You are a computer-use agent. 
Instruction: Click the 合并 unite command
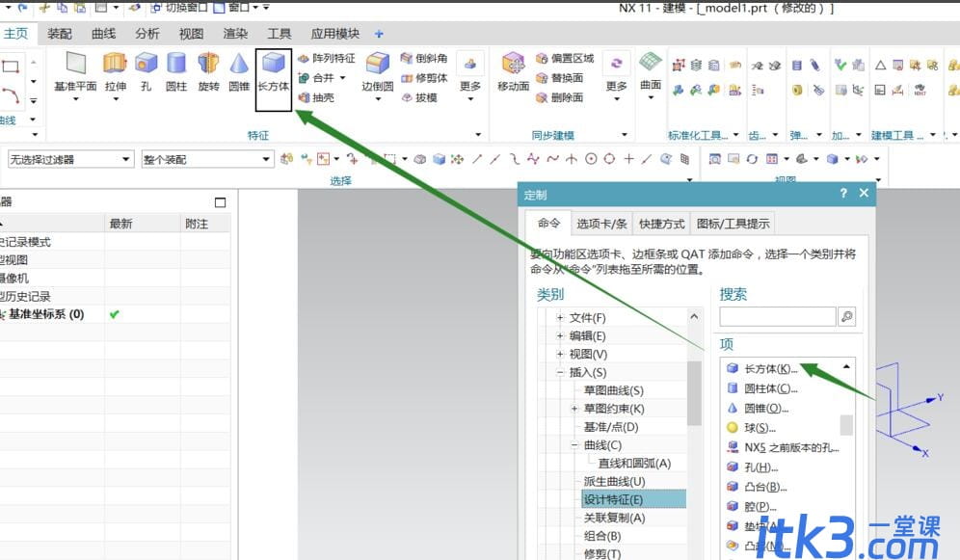point(317,78)
